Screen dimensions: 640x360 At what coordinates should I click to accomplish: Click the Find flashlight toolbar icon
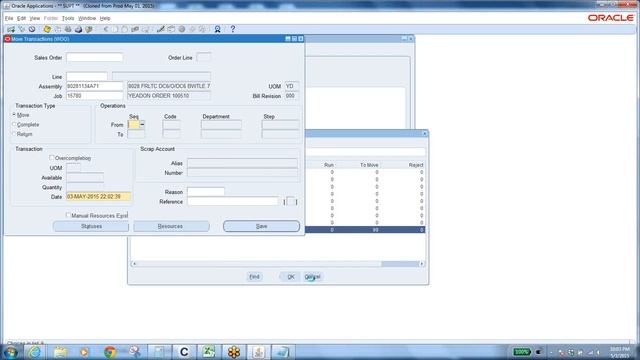(22, 29)
